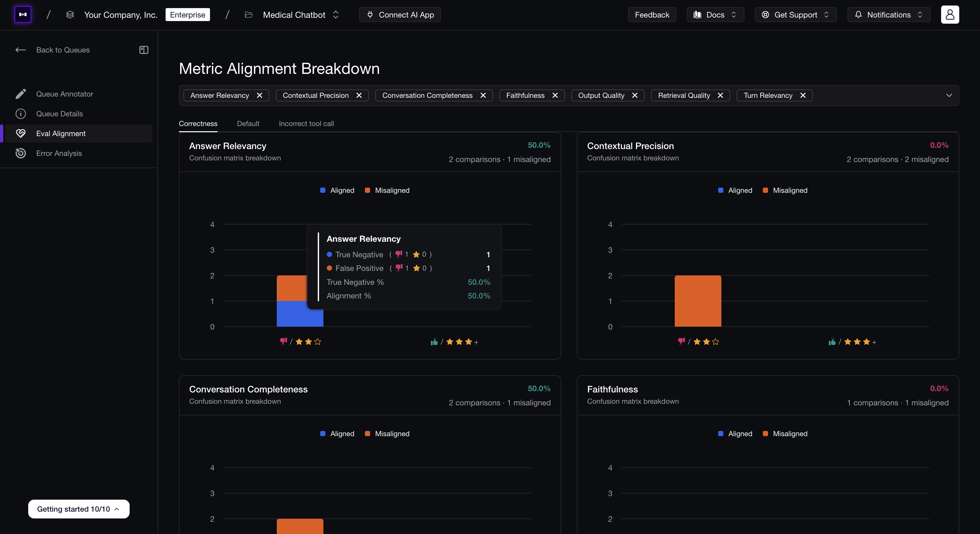Click the purple app logo icon

[x=22, y=15]
